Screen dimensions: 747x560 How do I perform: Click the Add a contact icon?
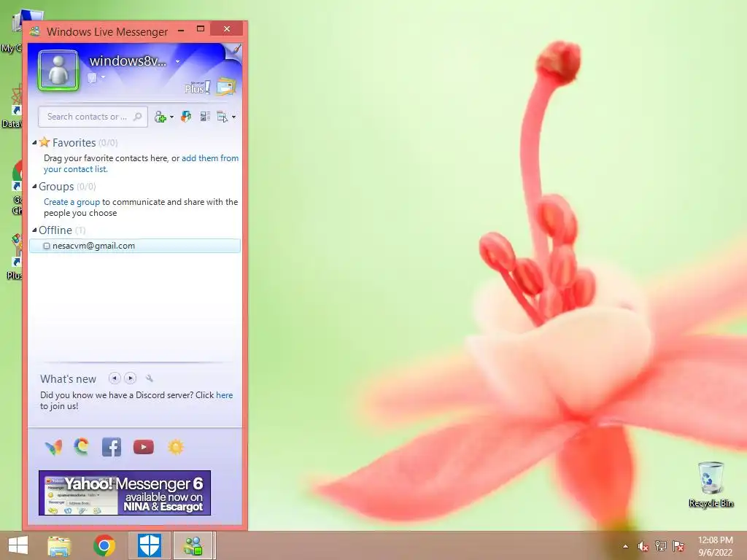coord(160,117)
